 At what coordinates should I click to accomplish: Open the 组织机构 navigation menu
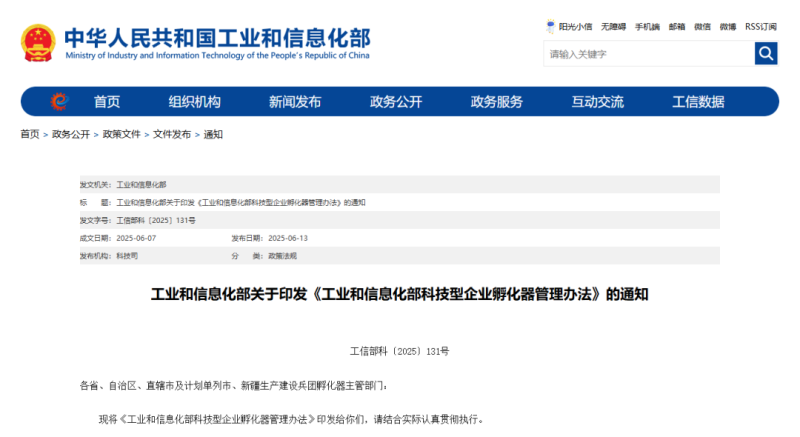coord(194,101)
